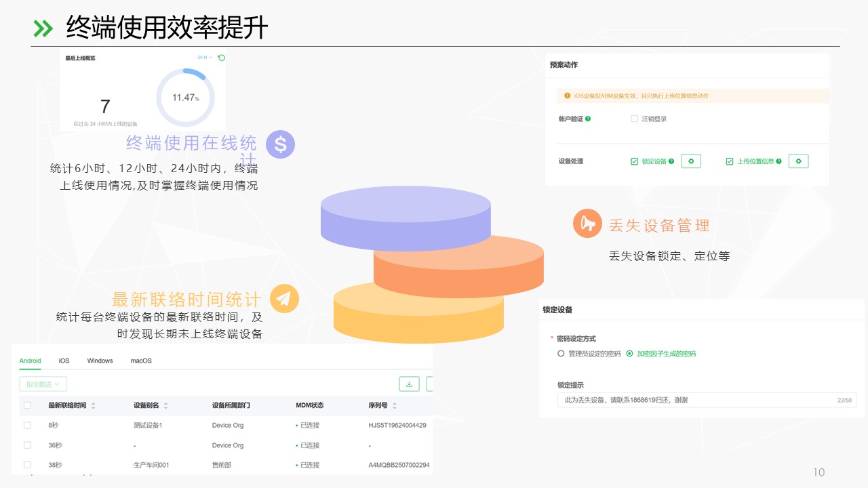Switch to the Windows tab
Viewport: 868px width, 488px height.
point(100,361)
